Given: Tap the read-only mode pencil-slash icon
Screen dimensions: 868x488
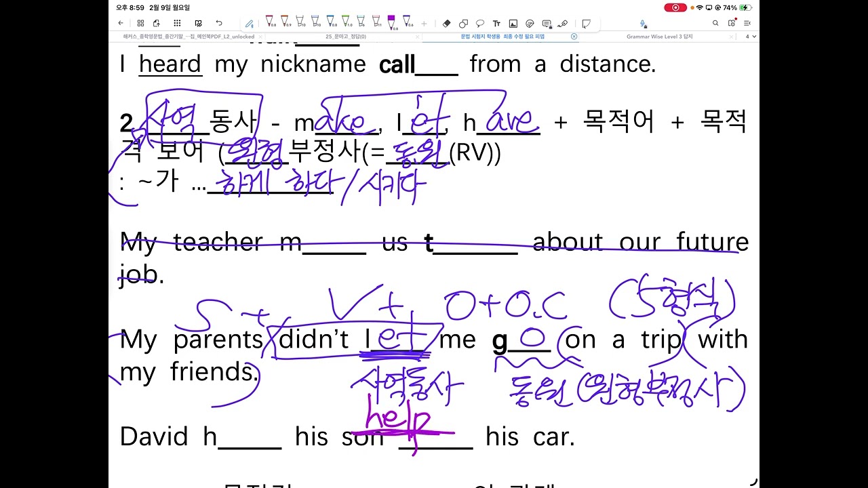Looking at the screenshot, I should 198,23.
